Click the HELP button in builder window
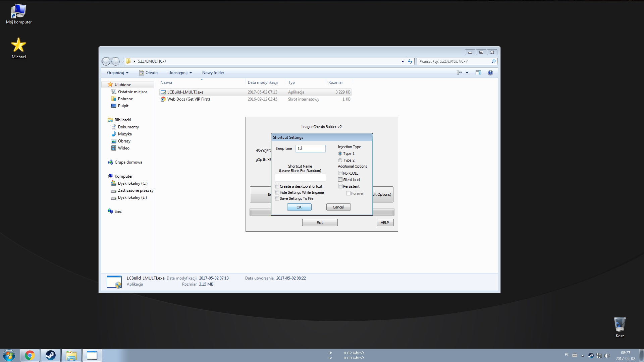The image size is (644, 362). (x=385, y=223)
